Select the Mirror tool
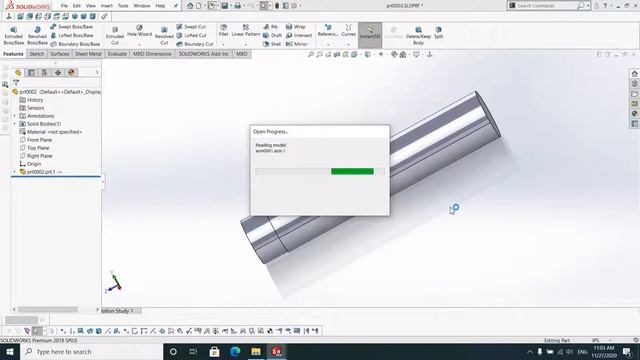 click(x=296, y=44)
